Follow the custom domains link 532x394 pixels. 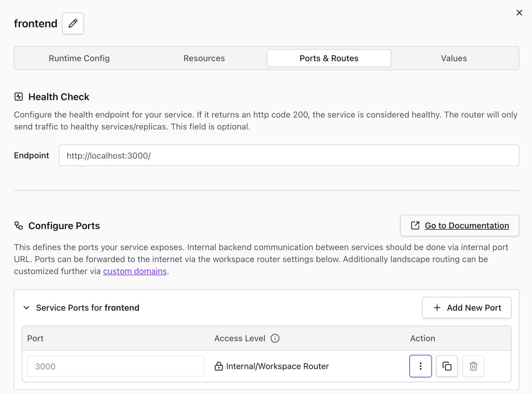(x=135, y=271)
